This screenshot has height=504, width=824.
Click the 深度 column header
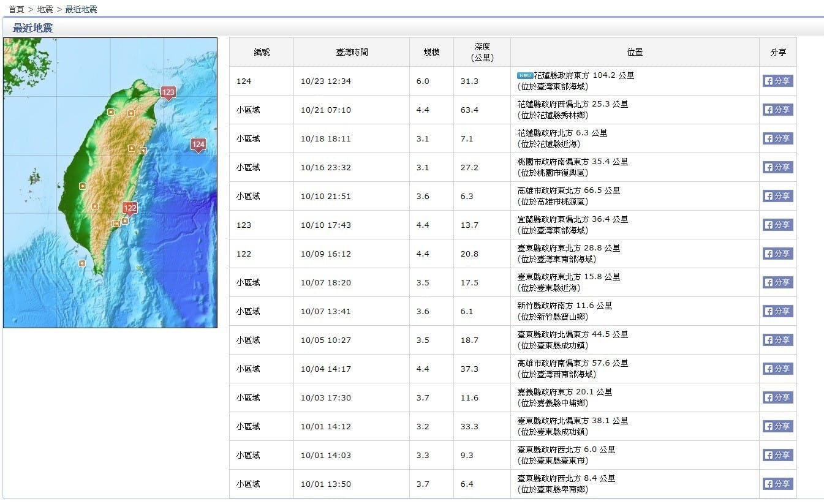[482, 52]
